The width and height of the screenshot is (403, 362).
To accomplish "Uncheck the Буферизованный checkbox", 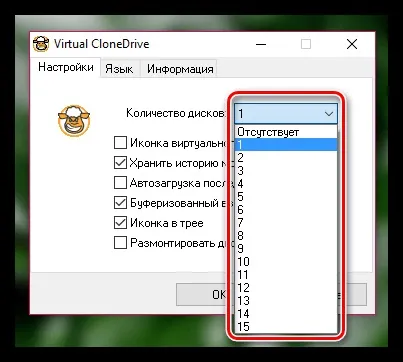I will click(120, 203).
